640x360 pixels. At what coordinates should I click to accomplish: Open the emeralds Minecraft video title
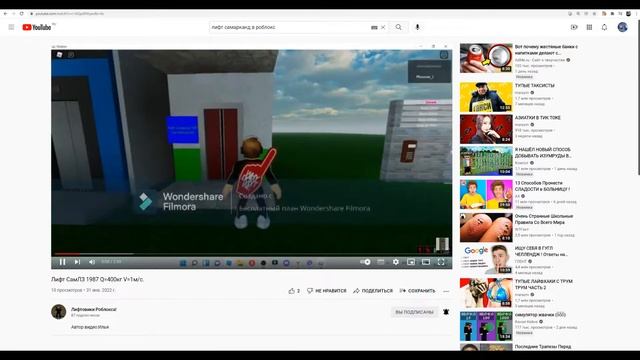pyautogui.click(x=543, y=153)
